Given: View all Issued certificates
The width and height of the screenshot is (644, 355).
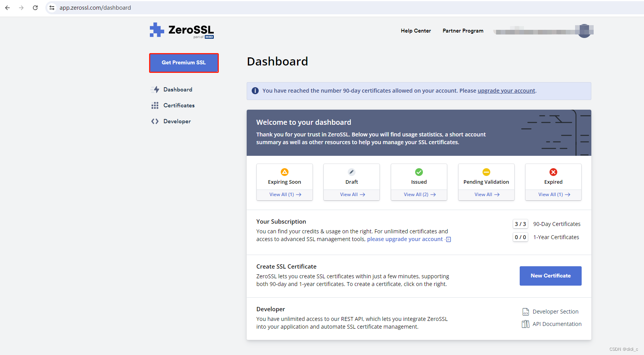Looking at the screenshot, I should (x=420, y=195).
